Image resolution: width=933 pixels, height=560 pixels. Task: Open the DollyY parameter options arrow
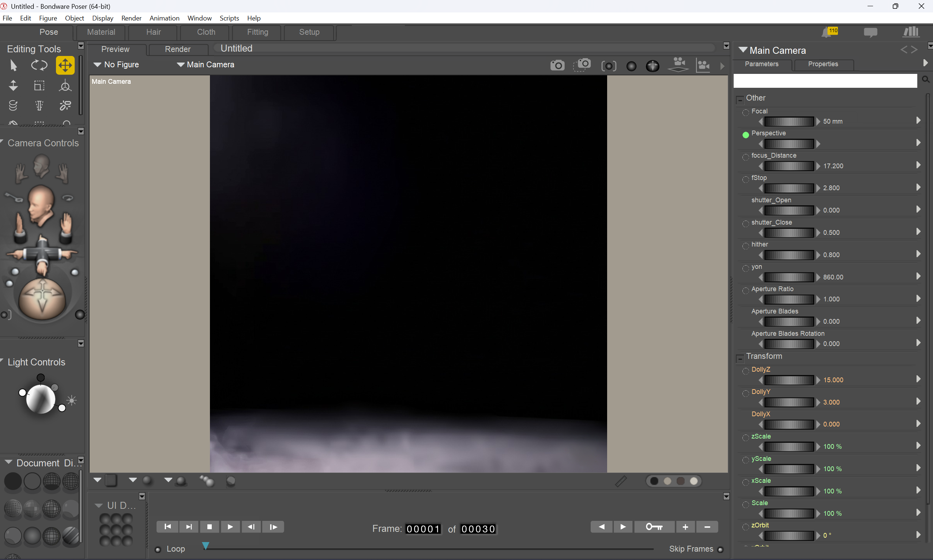coord(918,401)
